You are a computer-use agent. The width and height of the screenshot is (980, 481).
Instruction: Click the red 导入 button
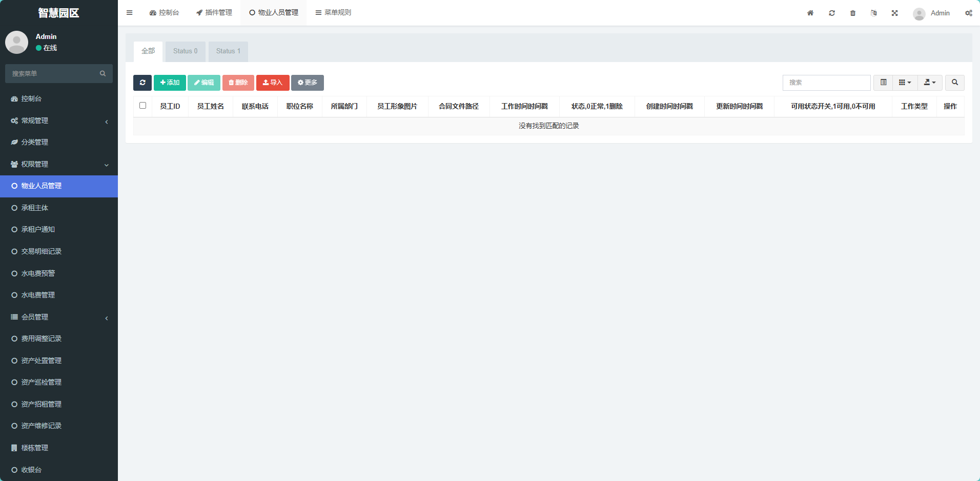(x=273, y=83)
